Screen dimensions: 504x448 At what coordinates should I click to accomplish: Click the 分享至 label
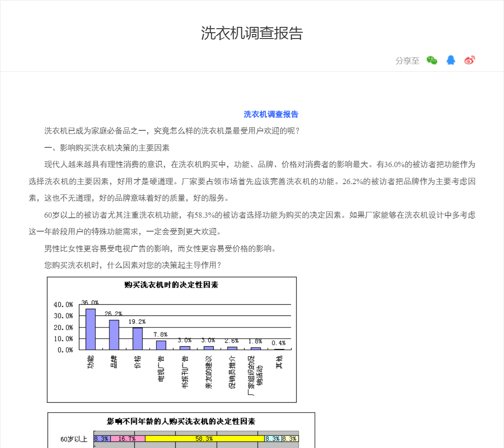point(407,61)
